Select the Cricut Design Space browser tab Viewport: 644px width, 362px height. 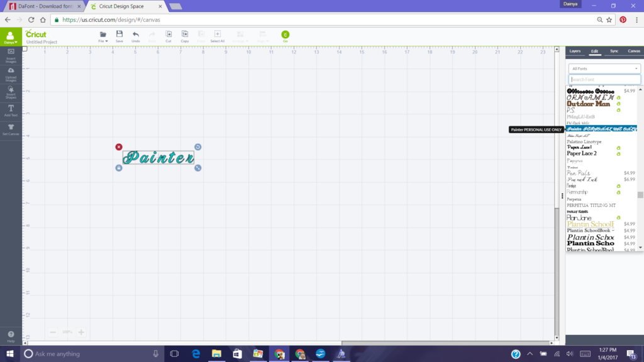(126, 6)
